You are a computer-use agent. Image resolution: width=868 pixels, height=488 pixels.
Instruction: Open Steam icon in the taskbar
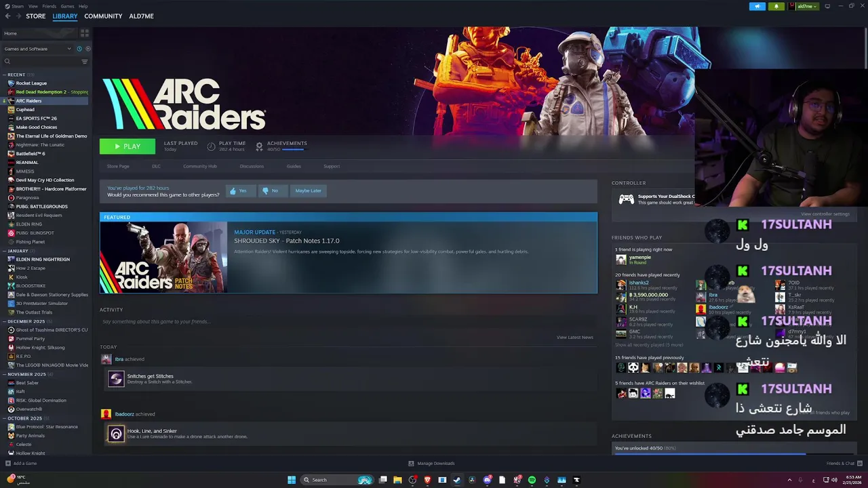click(457, 480)
